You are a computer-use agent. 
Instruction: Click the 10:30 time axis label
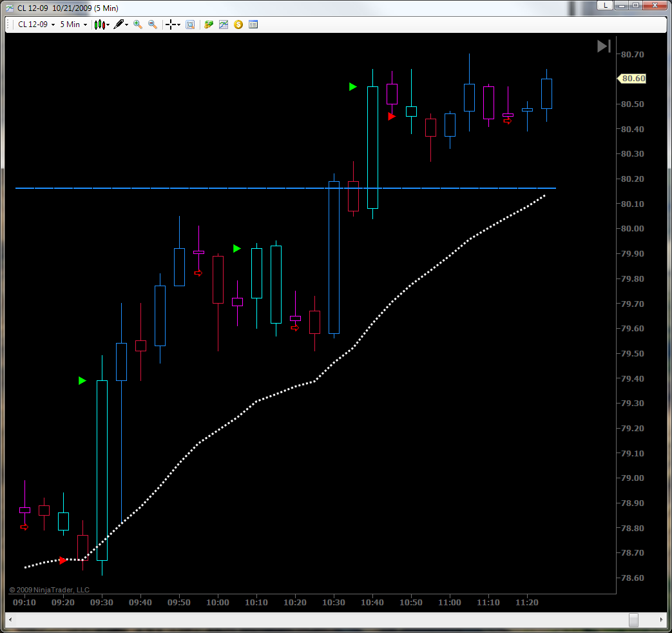point(334,602)
